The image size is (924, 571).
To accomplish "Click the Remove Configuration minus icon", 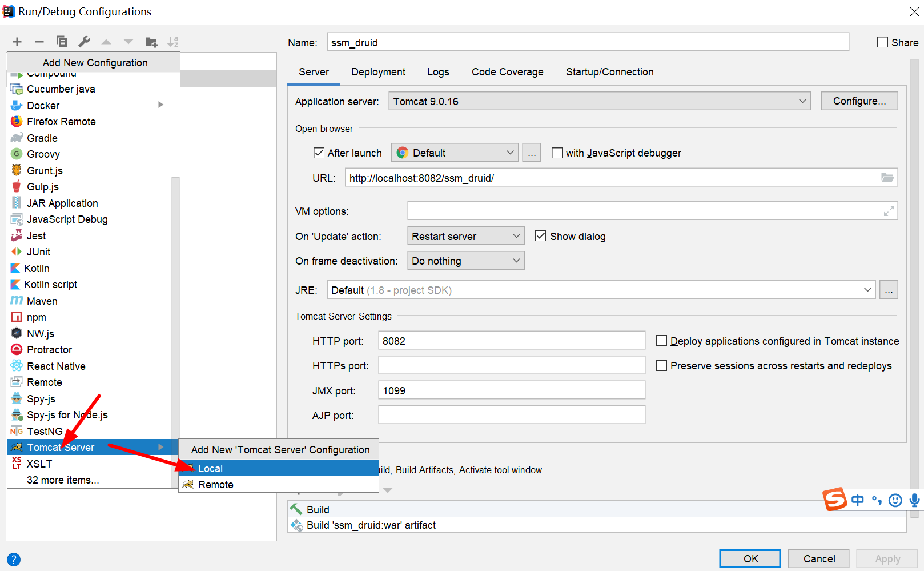I will (39, 42).
